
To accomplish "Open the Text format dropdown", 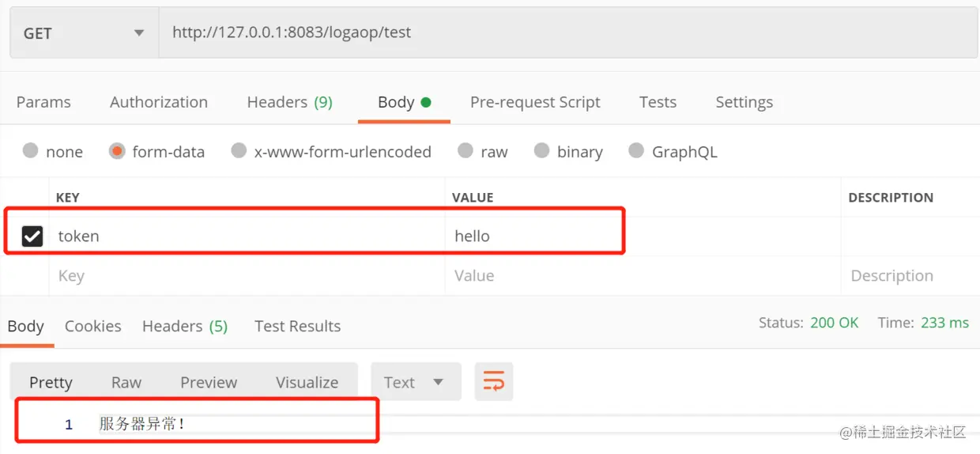I will pyautogui.click(x=416, y=382).
